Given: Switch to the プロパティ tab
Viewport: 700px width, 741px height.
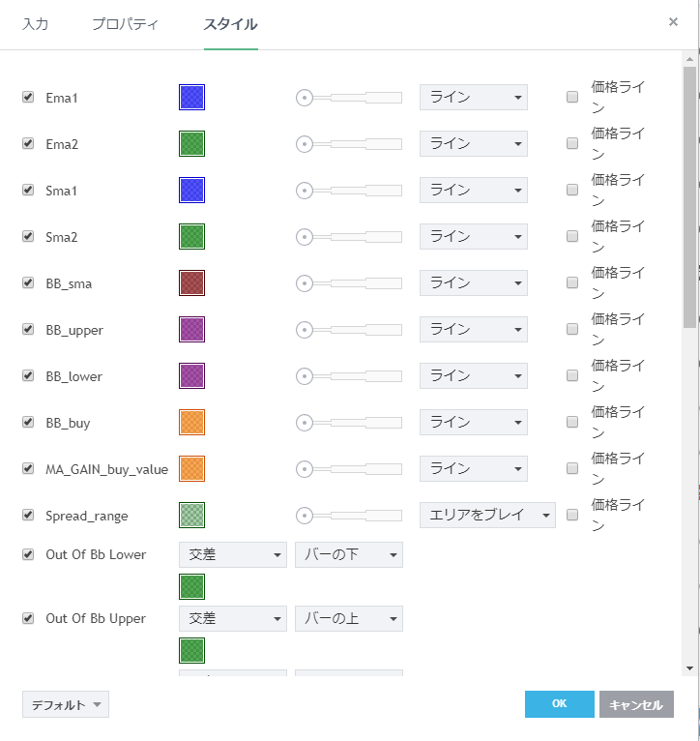Looking at the screenshot, I should tap(125, 24).
